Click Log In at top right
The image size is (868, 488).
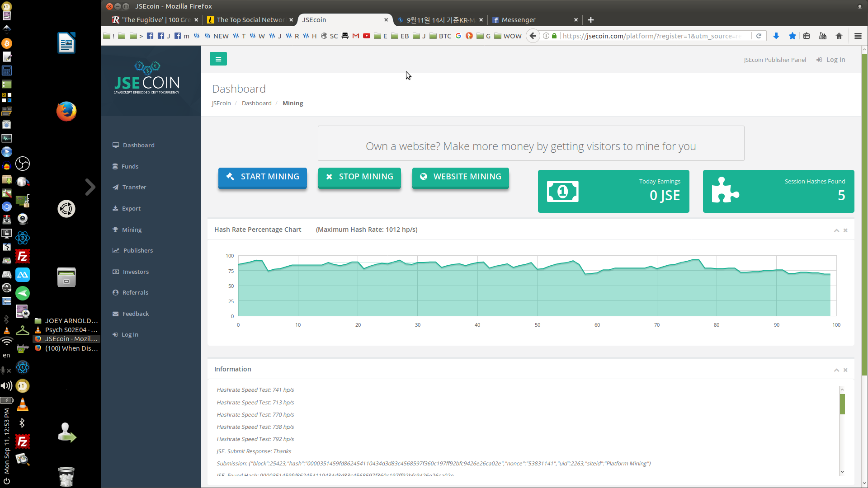pos(831,60)
